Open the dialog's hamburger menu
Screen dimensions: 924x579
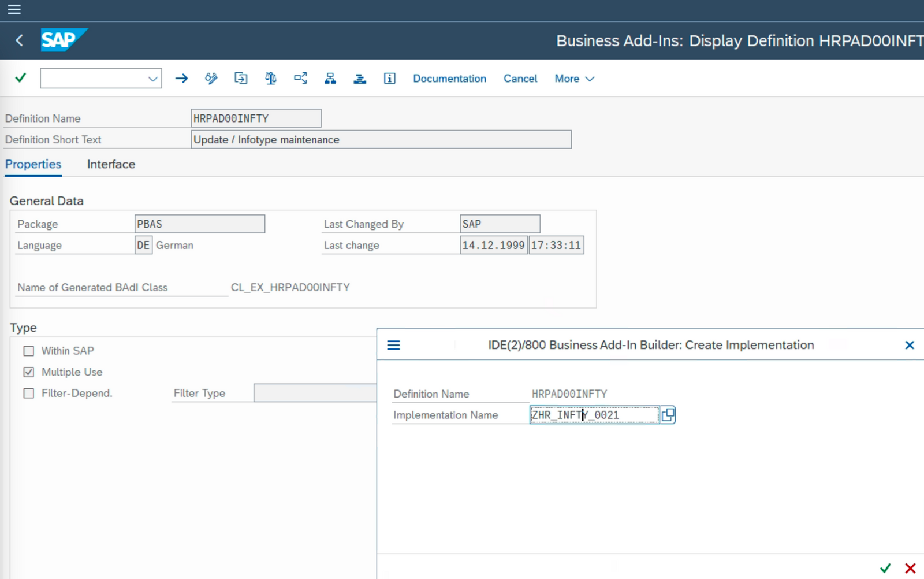tap(394, 345)
